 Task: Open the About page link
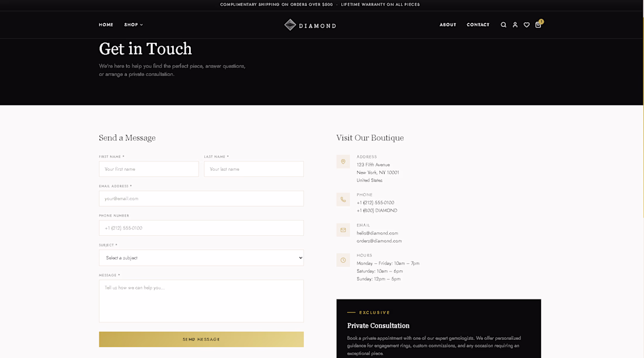point(448,25)
